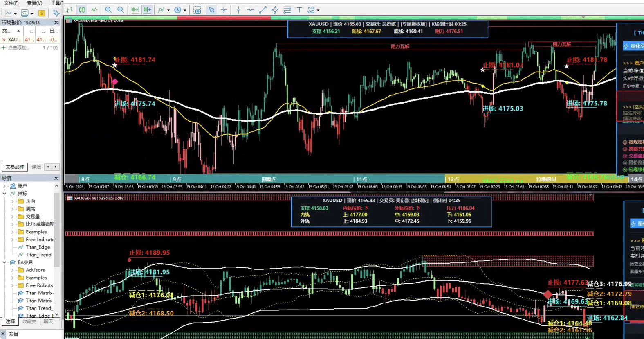Click 点击添加 to add a symbol

point(19,48)
